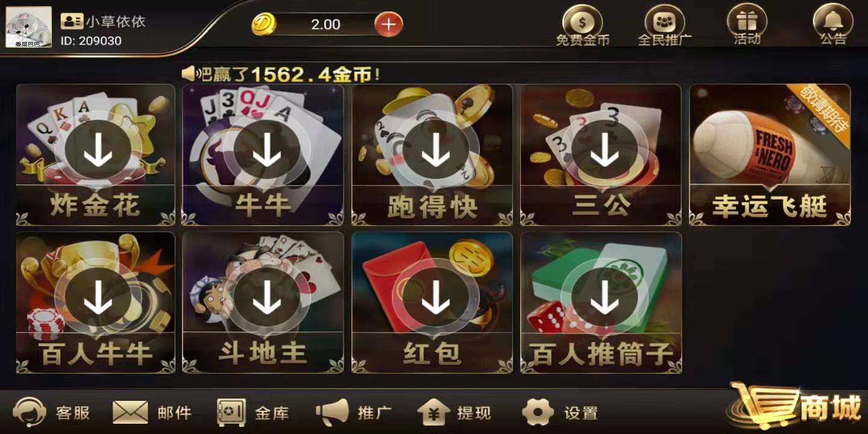The width and height of the screenshot is (868, 434).
Task: Open 提现 withdraw icon
Action: tap(433, 412)
